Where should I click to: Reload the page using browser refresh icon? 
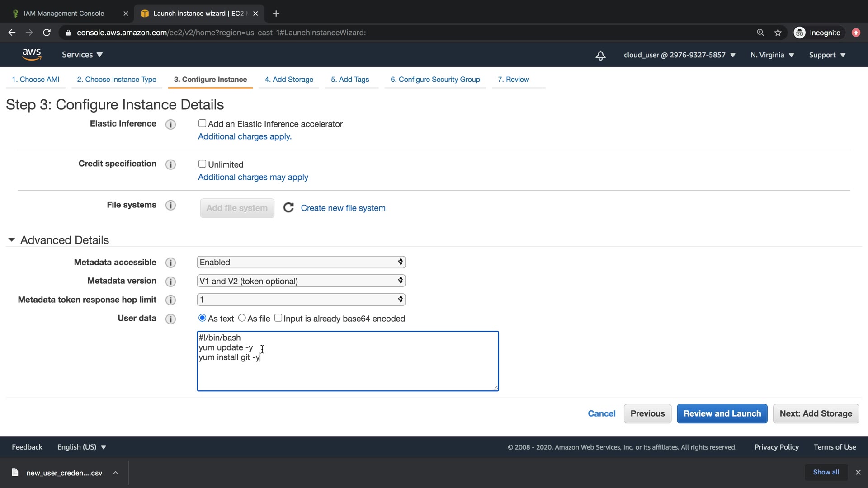[x=47, y=33]
